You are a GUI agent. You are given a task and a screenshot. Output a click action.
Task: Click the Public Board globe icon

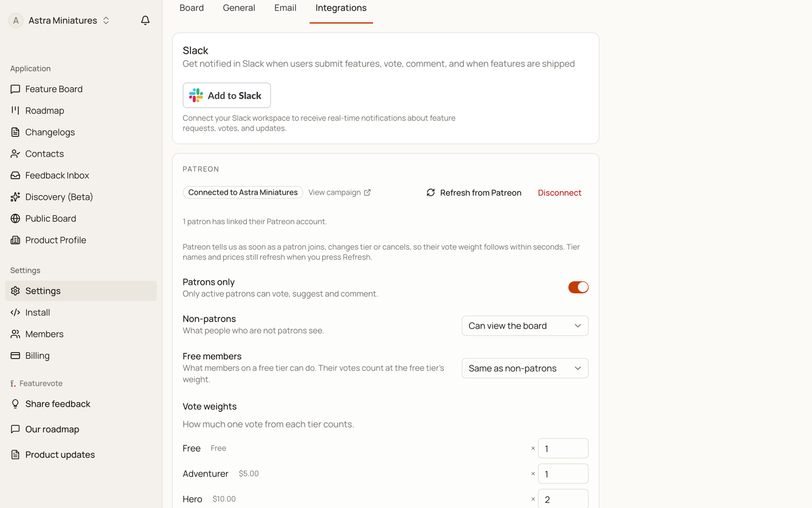click(x=15, y=218)
